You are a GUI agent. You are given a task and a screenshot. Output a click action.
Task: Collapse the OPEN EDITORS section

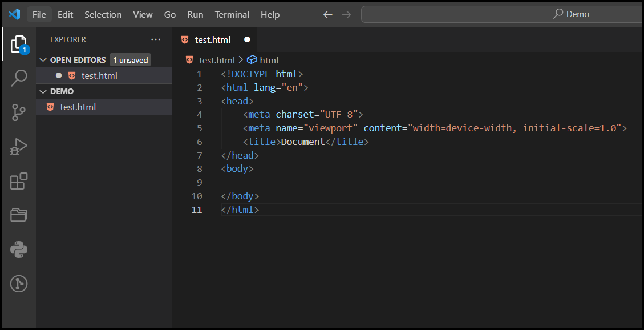pyautogui.click(x=43, y=59)
